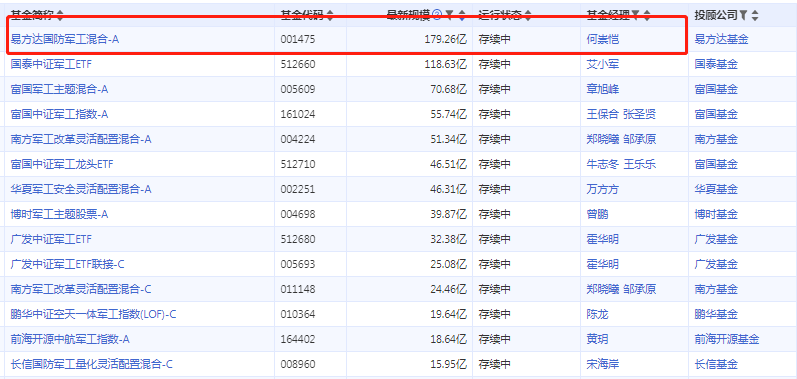Open company 华夏基金
This screenshot has height=379, width=797.
point(716,189)
